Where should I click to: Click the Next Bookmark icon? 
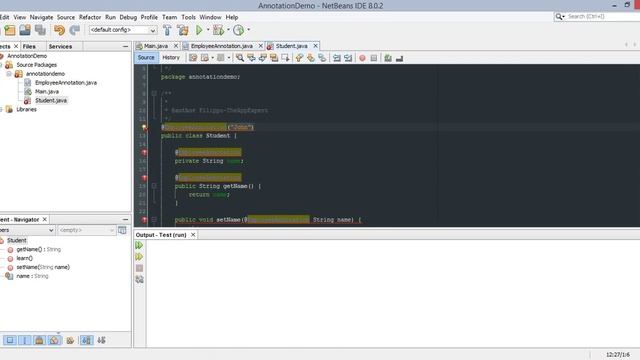tap(311, 58)
